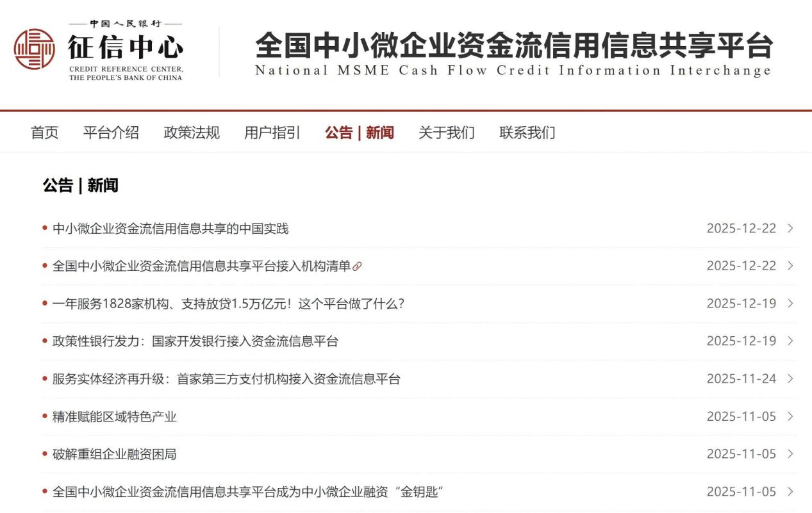This screenshot has height=513, width=812.
Task: Open the 关于我们 page
Action: 446,133
